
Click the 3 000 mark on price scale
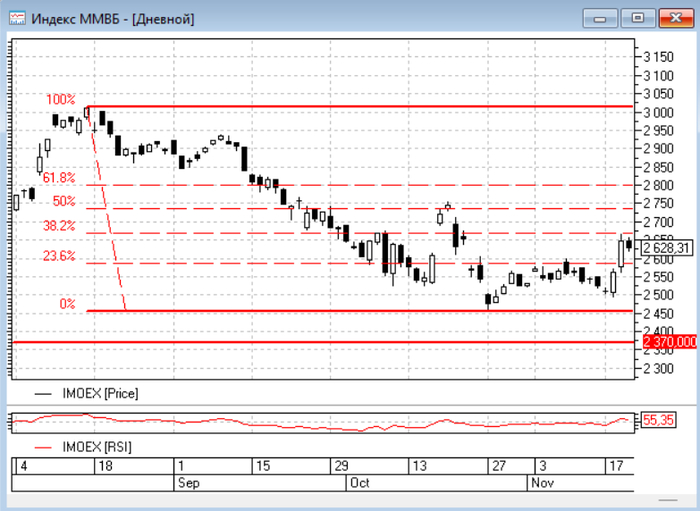click(658, 112)
